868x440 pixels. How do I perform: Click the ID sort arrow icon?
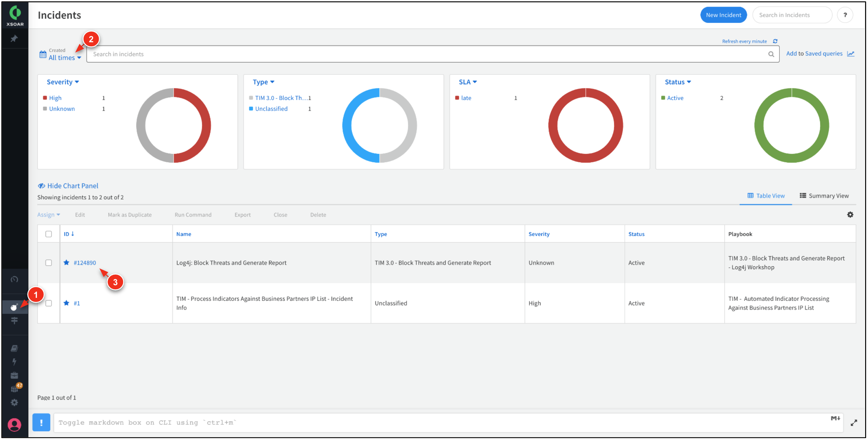click(x=73, y=234)
